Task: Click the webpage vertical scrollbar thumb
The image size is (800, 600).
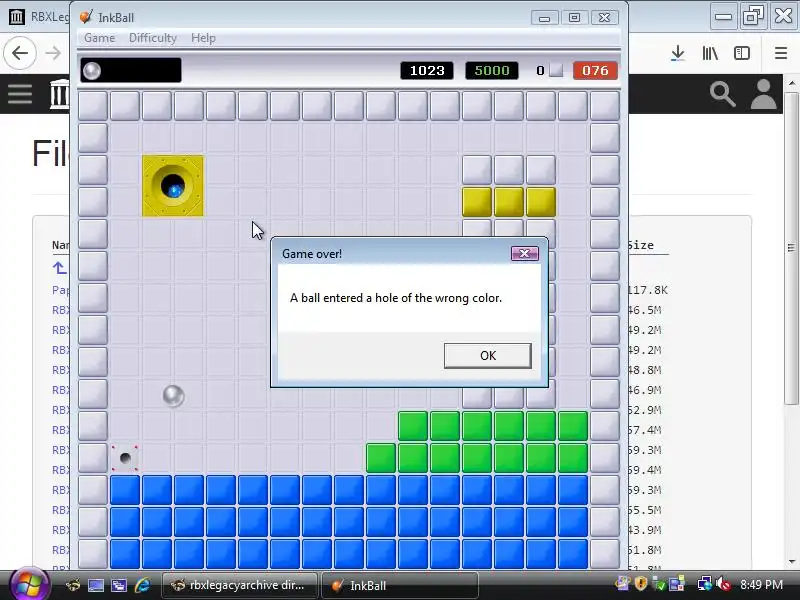Action: [791, 248]
